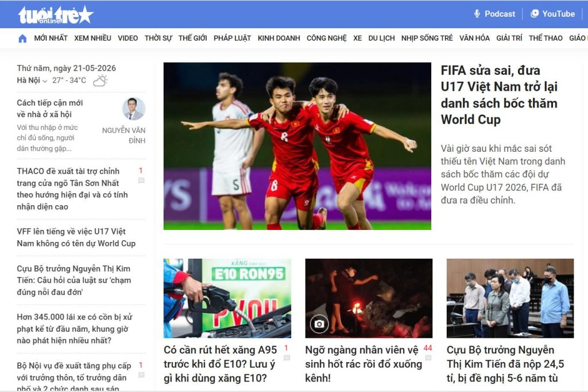Click the Podcast microphone icon
This screenshot has width=588, height=392.
coord(477,14)
